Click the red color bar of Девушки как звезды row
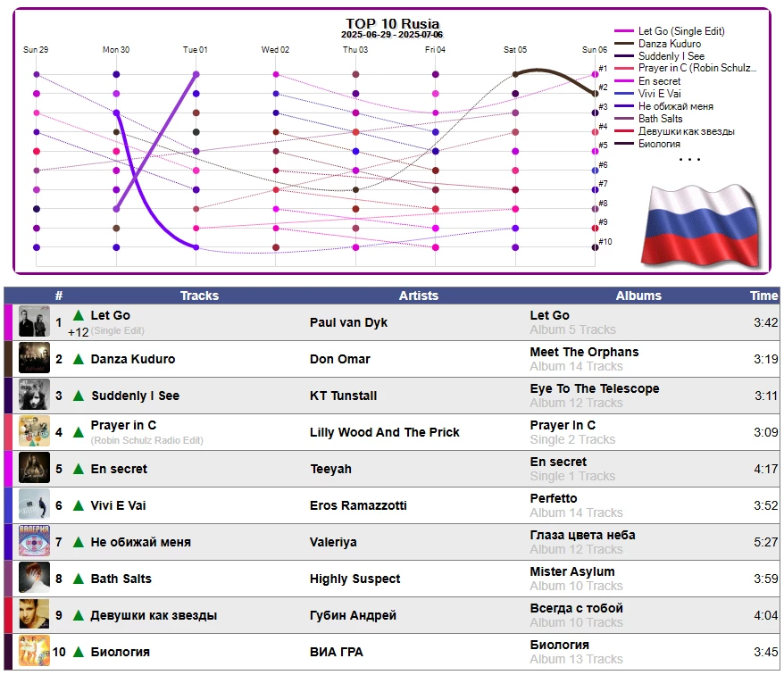This screenshot has height=675, width=784. (x=8, y=615)
